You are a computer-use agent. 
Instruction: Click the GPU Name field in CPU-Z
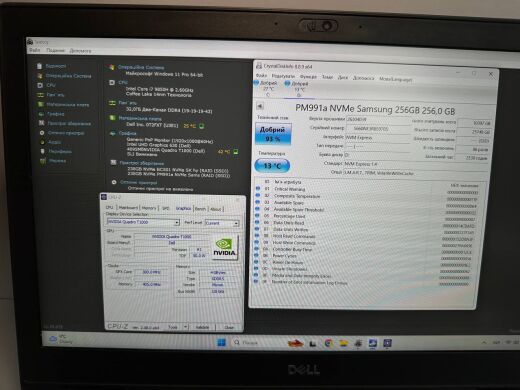pyautogui.click(x=171, y=236)
